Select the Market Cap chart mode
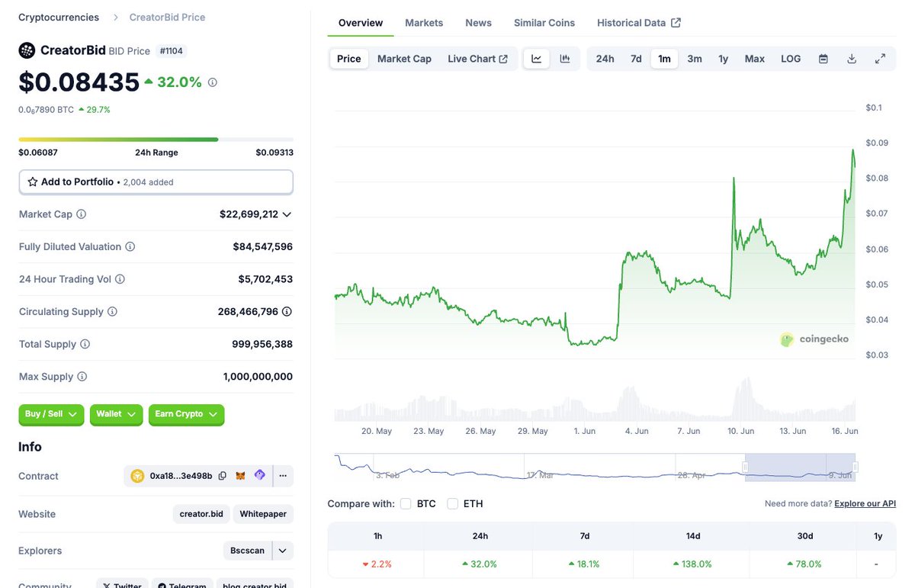The width and height of the screenshot is (915, 588). point(404,59)
